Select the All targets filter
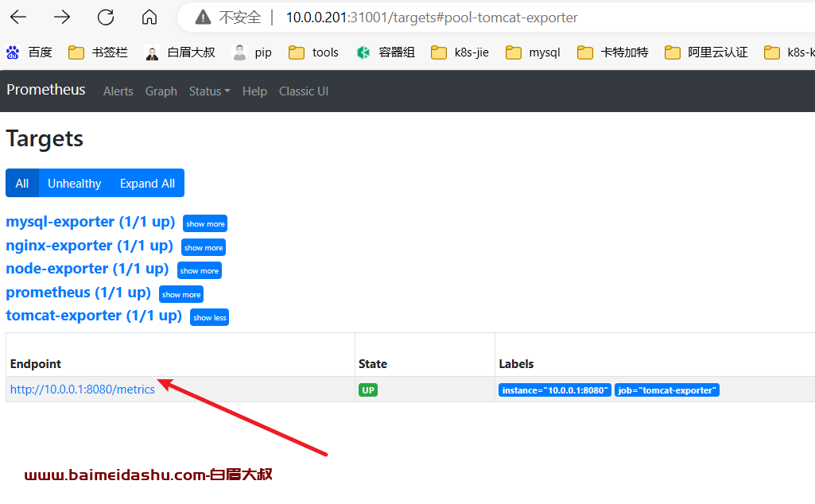 (x=21, y=184)
